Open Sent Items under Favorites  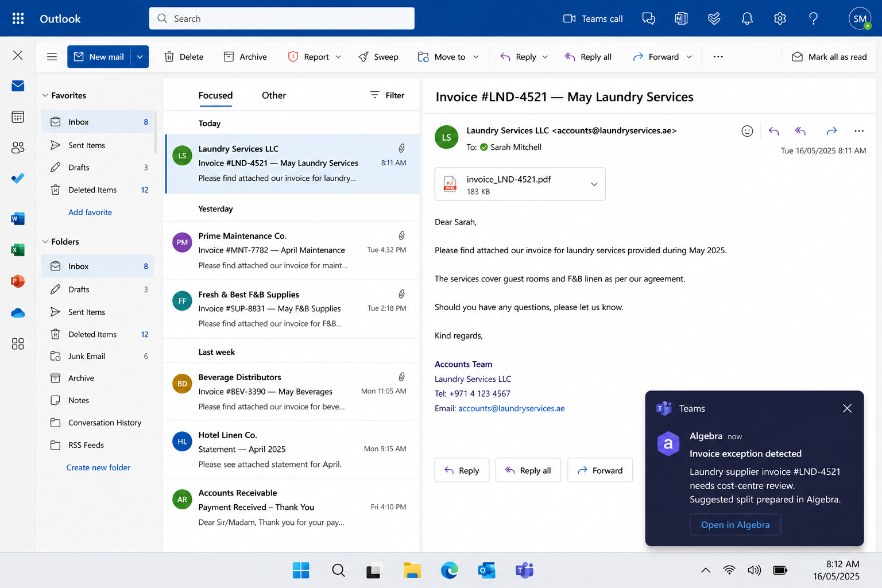click(98, 145)
